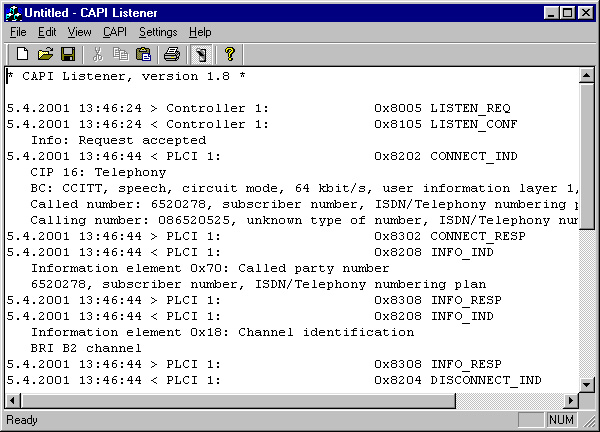Image resolution: width=600 pixels, height=432 pixels.
Task: Maximize the CAPI Listener window
Action: (567, 13)
